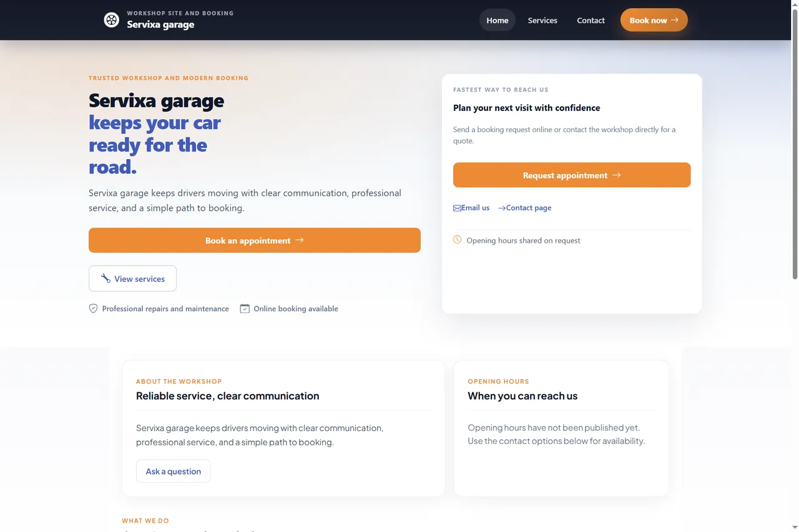Click the orange 'OPENING HOURS' label

(498, 381)
